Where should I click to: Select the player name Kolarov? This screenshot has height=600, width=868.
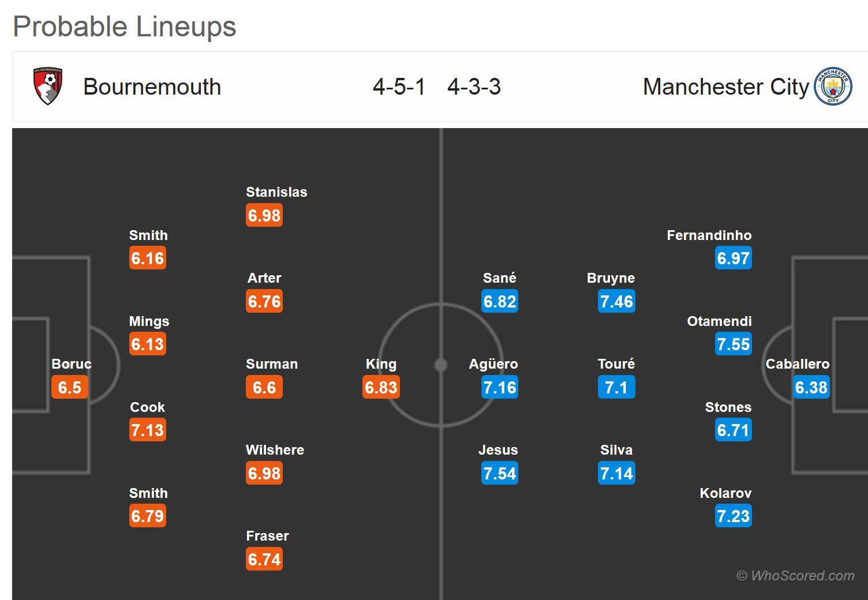tap(725, 493)
